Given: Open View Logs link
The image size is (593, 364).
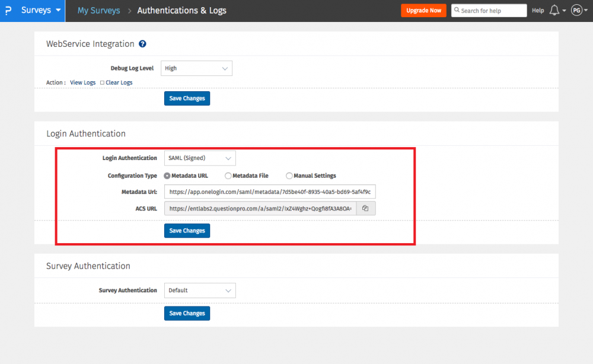Looking at the screenshot, I should (82, 82).
